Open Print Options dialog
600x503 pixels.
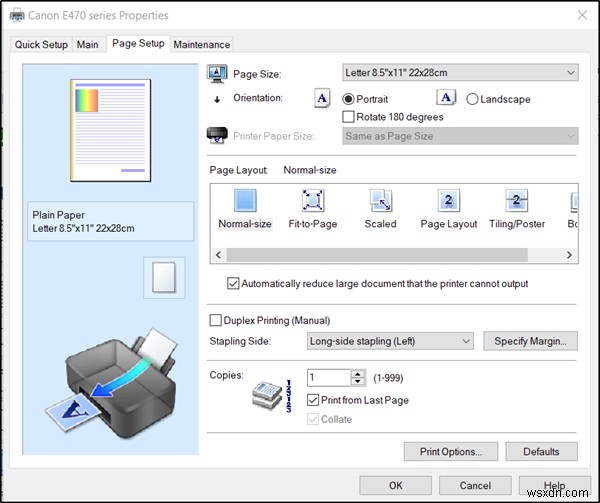pos(451,452)
